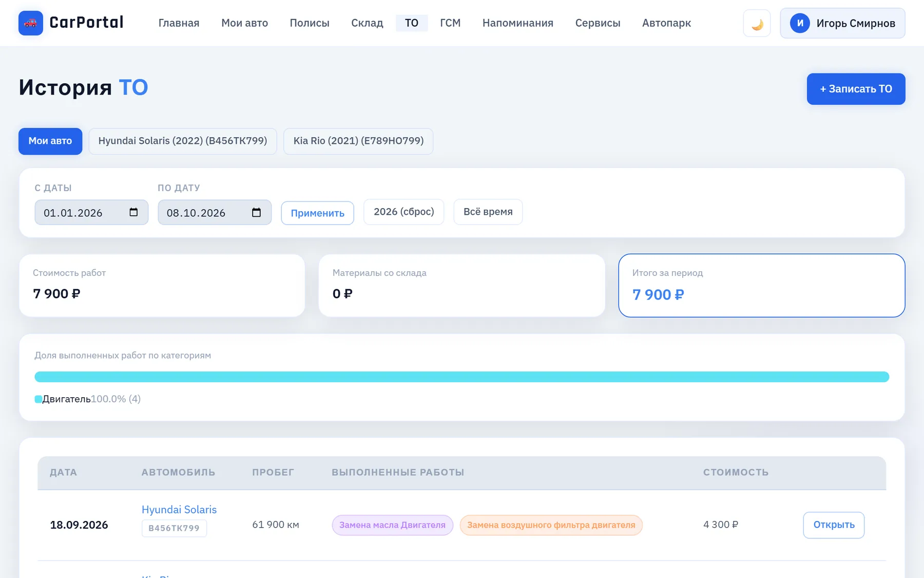Show all records with Всё время
Viewport: 924px width, 578px height.
point(488,212)
